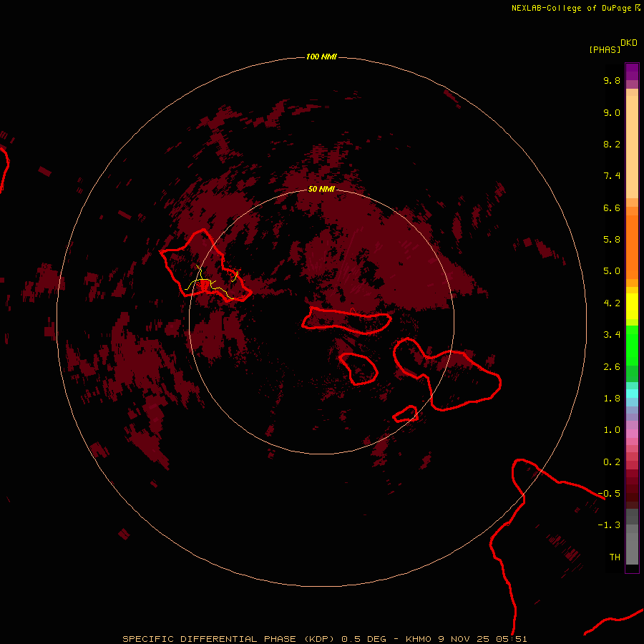Pick the pink band near 1.0
This screenshot has width=644, height=644.
(x=632, y=433)
